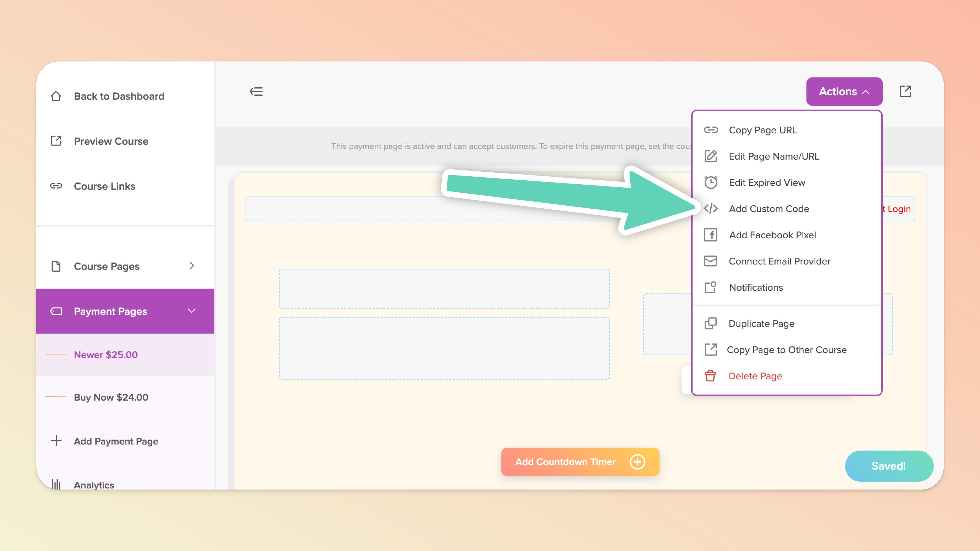Viewport: 980px width, 551px height.
Task: Collapse the Payment Pages section chevron
Action: tap(192, 311)
